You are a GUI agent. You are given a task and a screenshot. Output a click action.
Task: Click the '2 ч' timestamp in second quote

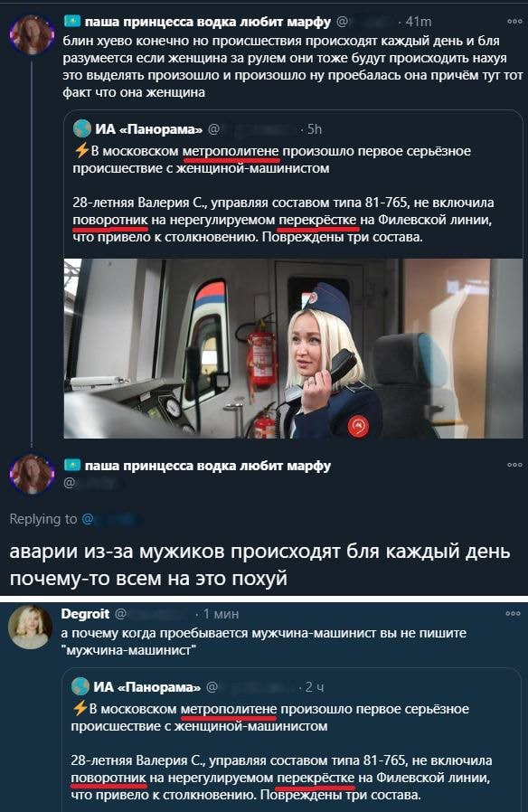[x=315, y=687]
